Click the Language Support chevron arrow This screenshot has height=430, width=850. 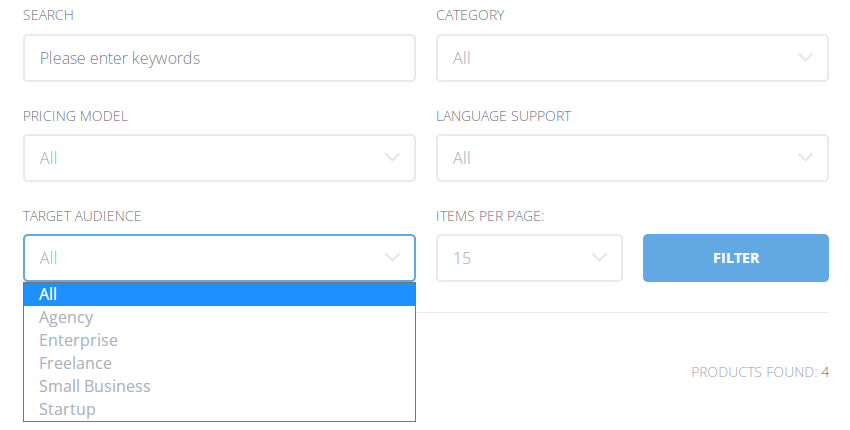806,158
